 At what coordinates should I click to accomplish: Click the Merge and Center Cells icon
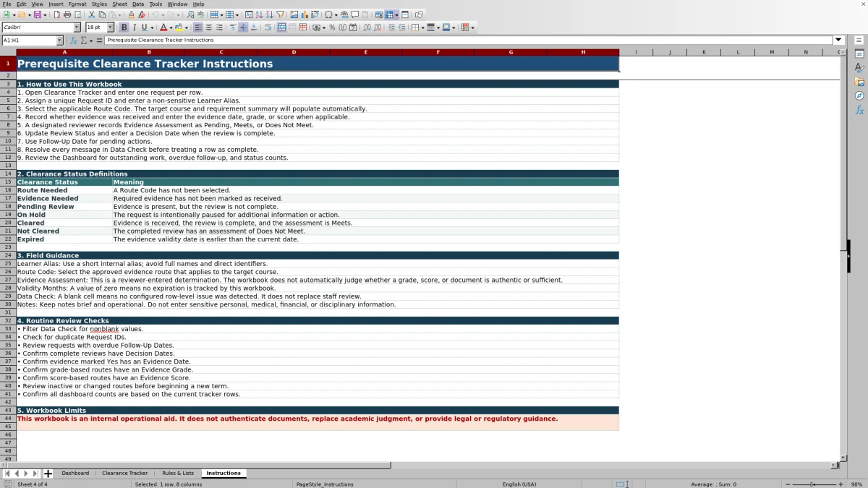tap(282, 27)
